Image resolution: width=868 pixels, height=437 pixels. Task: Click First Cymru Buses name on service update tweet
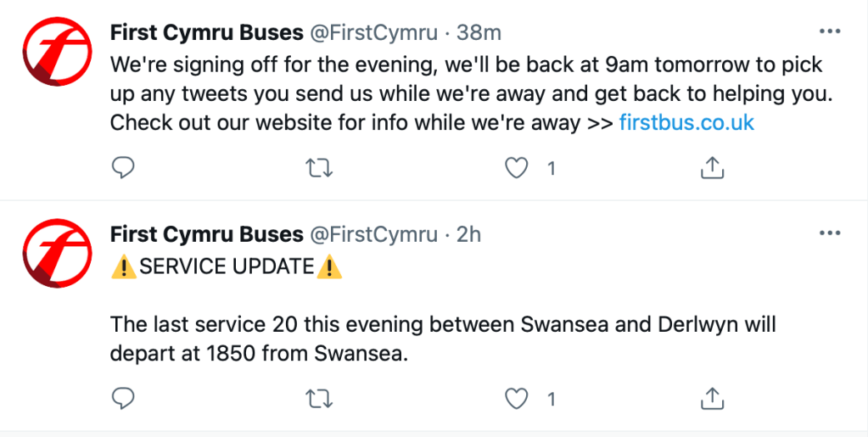pyautogui.click(x=206, y=234)
